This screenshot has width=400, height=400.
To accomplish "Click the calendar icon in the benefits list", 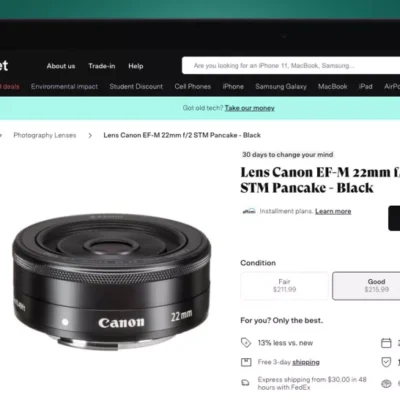I will pos(386,343).
